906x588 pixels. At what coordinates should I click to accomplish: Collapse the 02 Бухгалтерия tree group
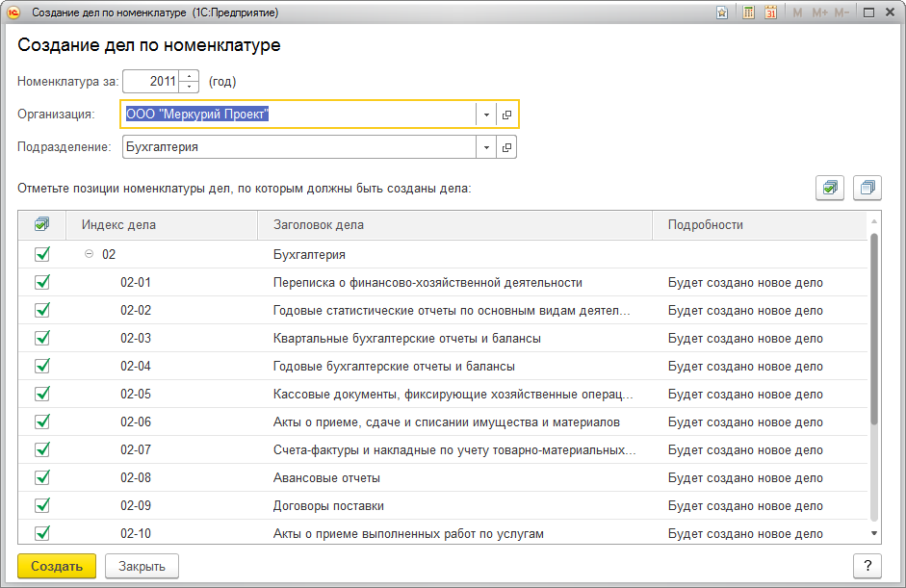click(x=89, y=255)
